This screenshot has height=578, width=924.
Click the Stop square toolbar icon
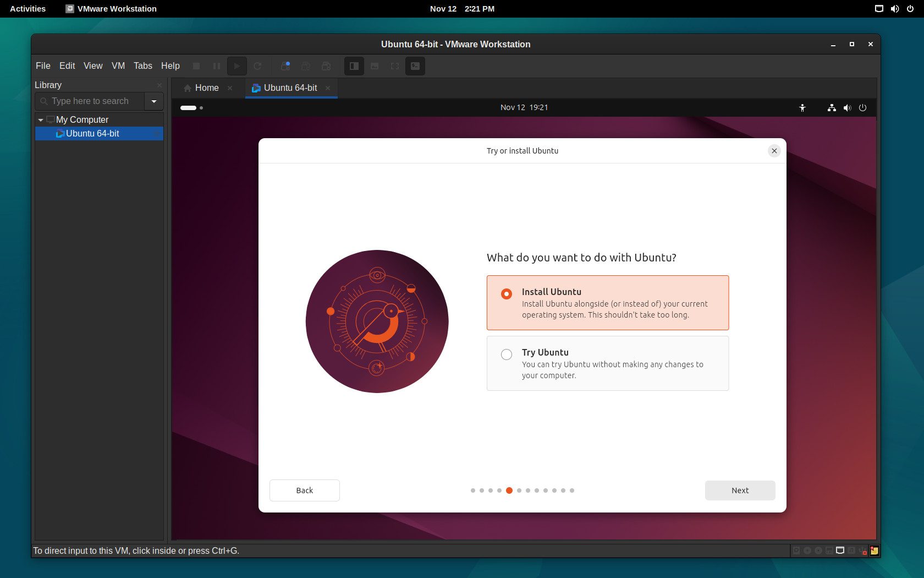[196, 66]
